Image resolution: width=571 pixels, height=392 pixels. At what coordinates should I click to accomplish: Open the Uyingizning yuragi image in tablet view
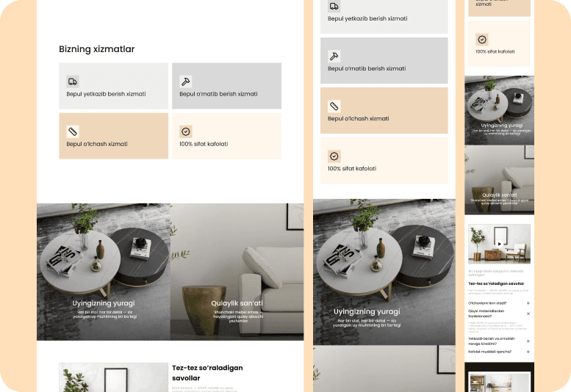pos(384,272)
